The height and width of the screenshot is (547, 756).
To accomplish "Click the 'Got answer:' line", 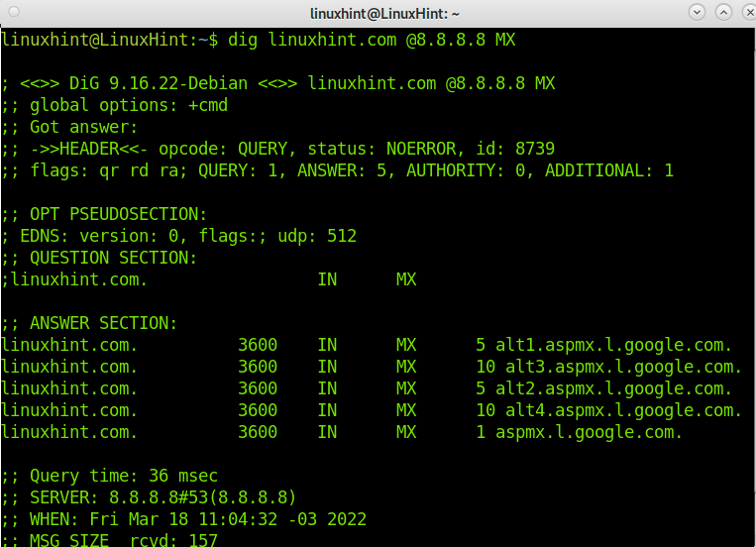I will click(x=84, y=127).
